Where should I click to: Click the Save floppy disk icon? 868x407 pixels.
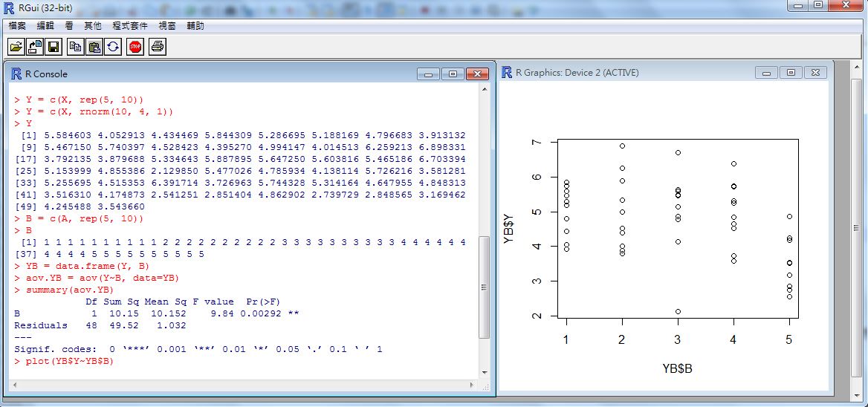(x=54, y=47)
